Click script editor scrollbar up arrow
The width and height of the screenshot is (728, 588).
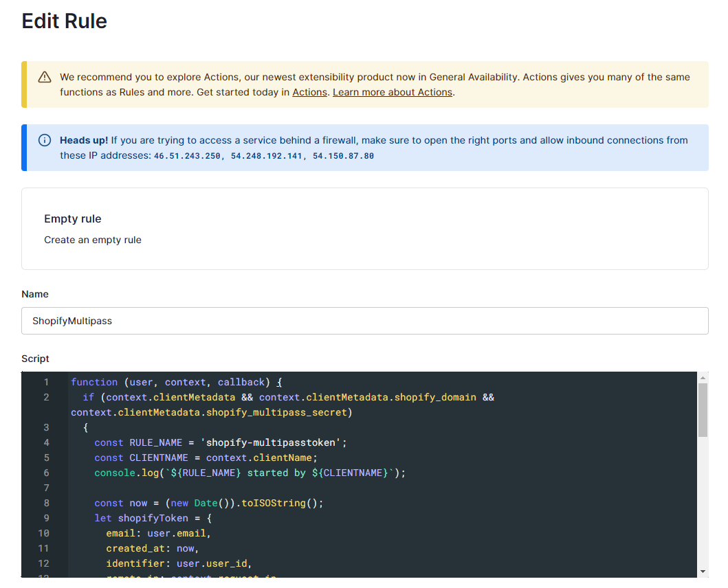click(703, 378)
